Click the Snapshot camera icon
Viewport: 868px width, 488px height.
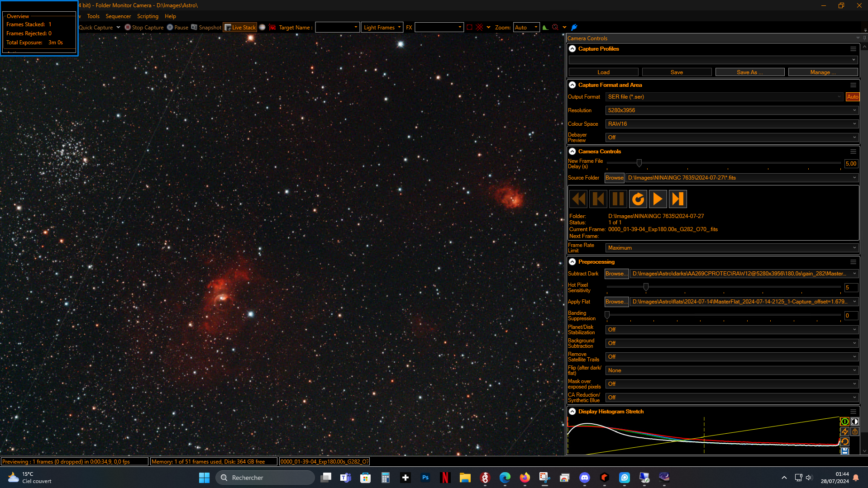(194, 28)
